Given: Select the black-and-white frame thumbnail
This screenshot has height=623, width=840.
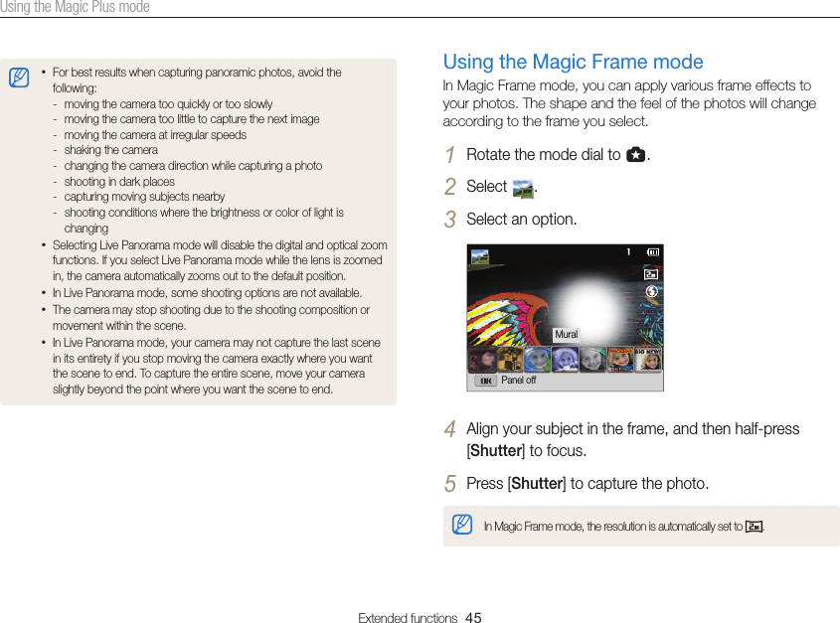Looking at the screenshot, I should click(592, 359).
